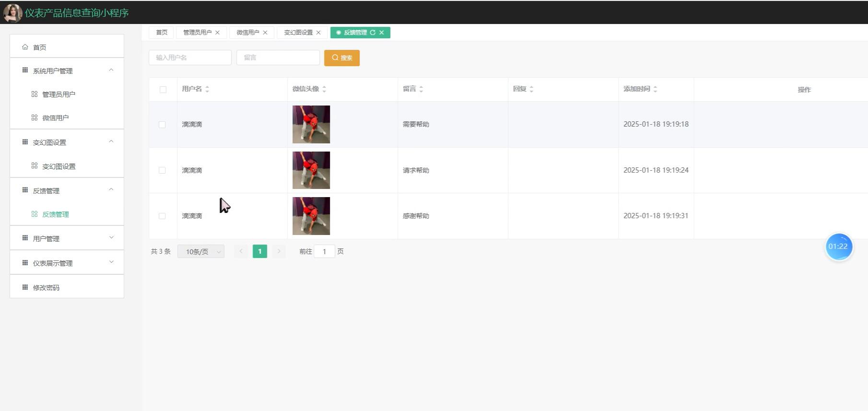Viewport: 868px width, 411px height.
Task: Toggle the select-all checkbox in table header
Action: pos(163,90)
